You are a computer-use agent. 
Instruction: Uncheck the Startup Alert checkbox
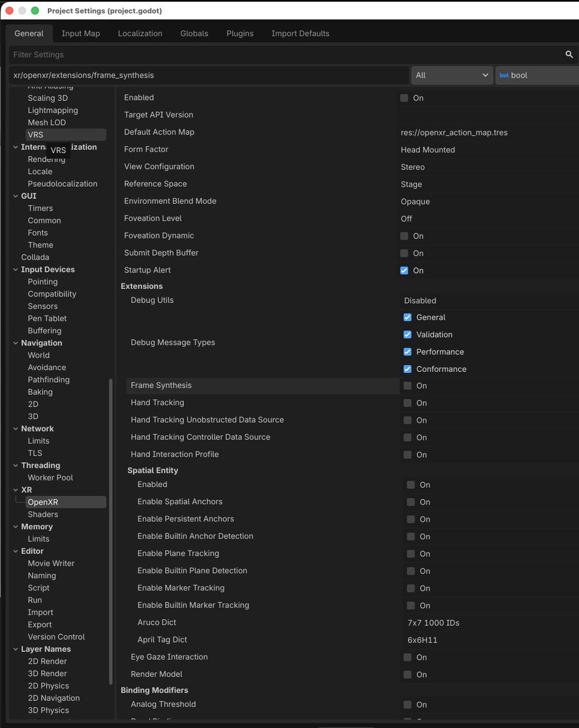pyautogui.click(x=404, y=271)
